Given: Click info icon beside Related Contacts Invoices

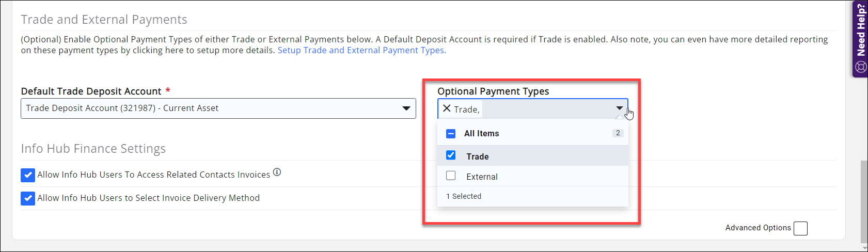Looking at the screenshot, I should click(277, 172).
